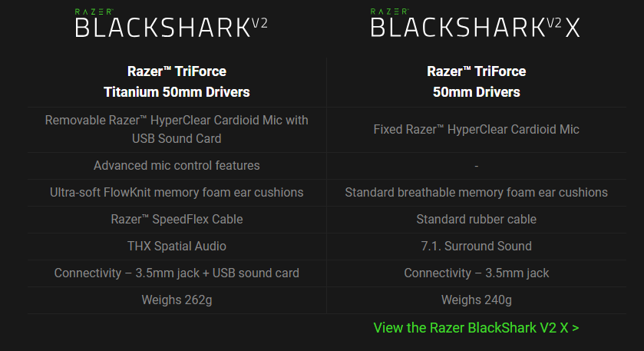Select the TriForce Titanium 50mm Drivers heading
Image resolution: width=644 pixels, height=351 pixels.
[x=177, y=81]
